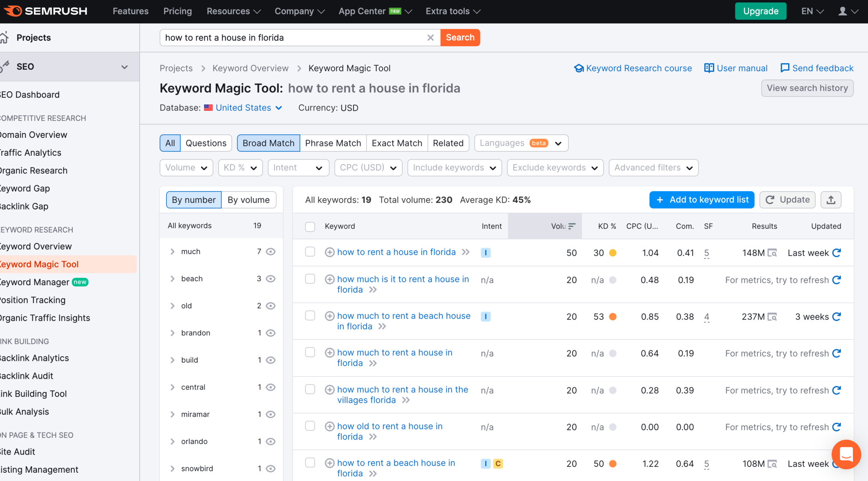Click the Keyword Magic Tool icon in sidebar
Image resolution: width=868 pixels, height=481 pixels.
click(38, 264)
